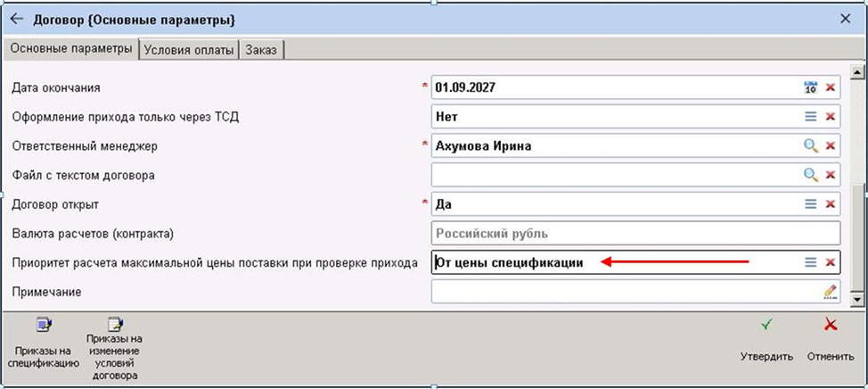Clear the Дата окончания field with red X
868x389 pixels.
(831, 87)
